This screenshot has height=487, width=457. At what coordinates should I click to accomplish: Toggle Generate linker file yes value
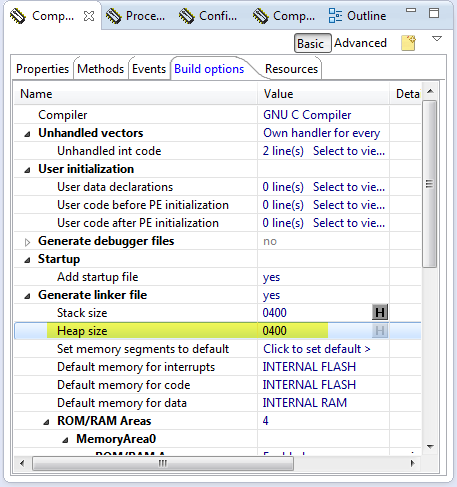(271, 295)
